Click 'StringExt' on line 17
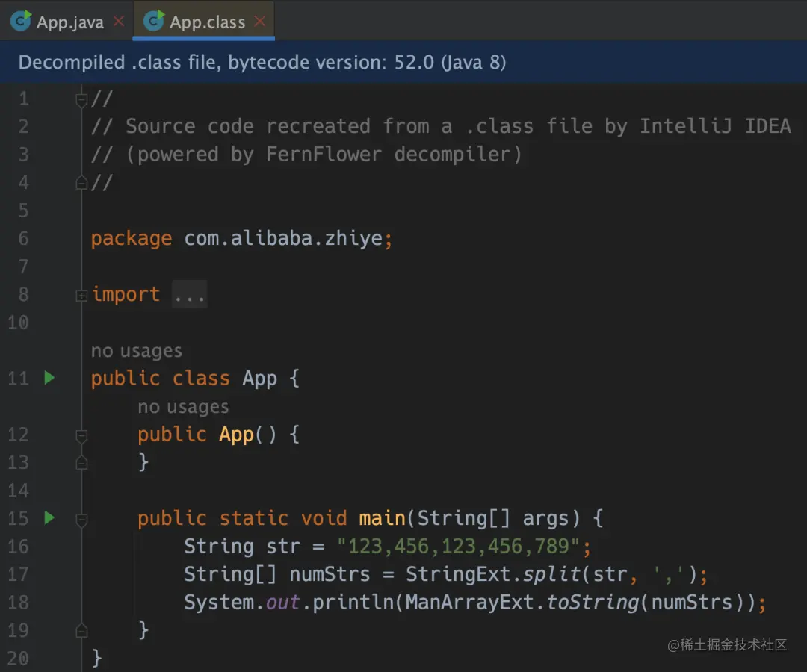 pos(458,573)
